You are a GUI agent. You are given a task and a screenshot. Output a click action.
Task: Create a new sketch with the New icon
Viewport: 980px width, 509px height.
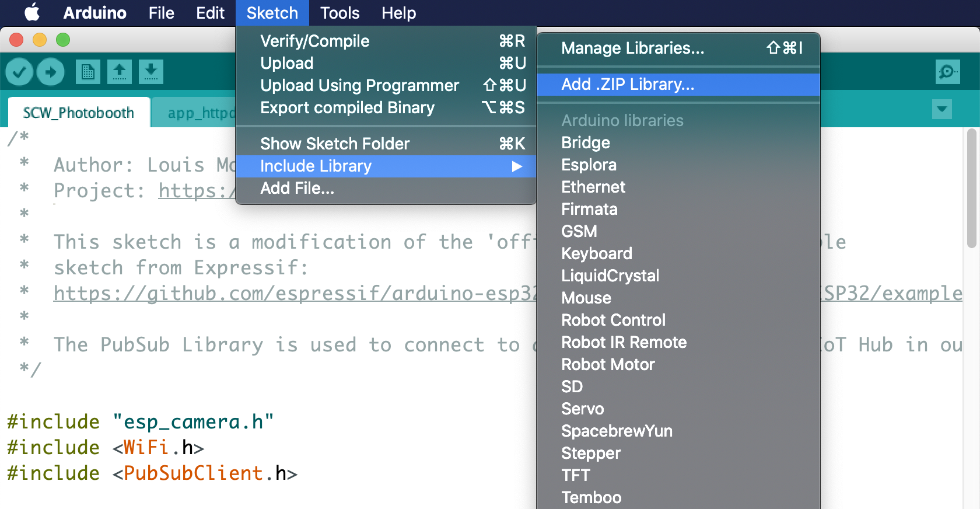88,72
